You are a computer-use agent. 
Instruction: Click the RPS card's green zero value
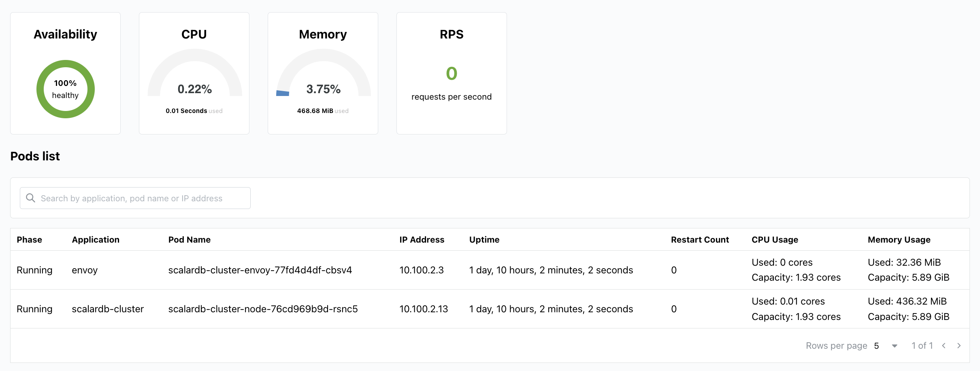pos(451,74)
